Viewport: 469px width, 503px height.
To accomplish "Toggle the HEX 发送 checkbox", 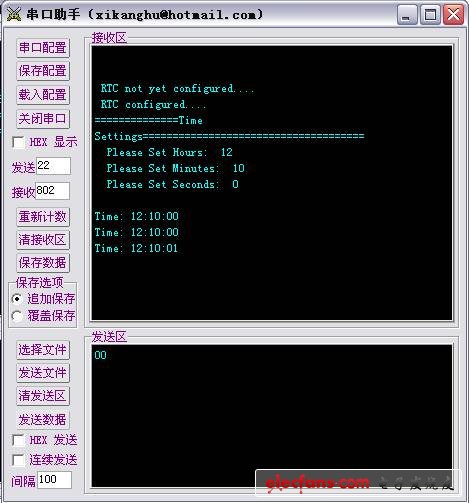I will (18, 440).
